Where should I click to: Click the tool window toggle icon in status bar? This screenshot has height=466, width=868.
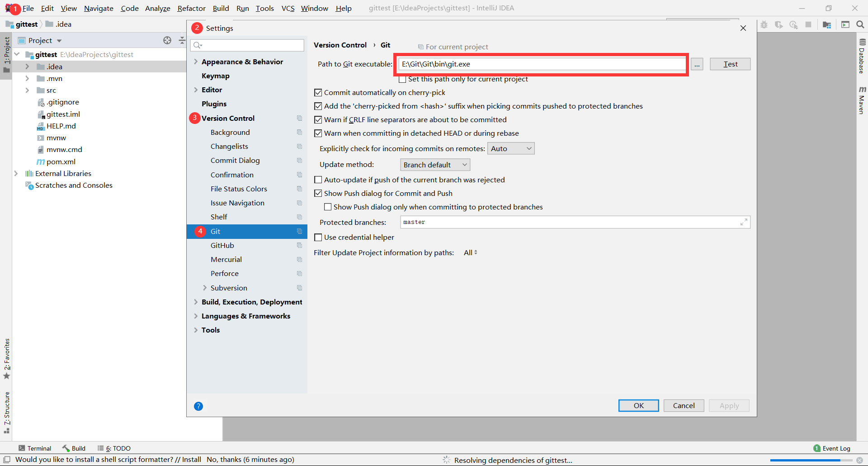(x=7, y=459)
